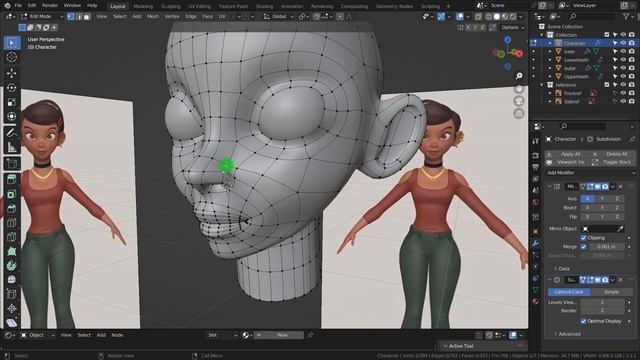Viewport: 640px width, 360px height.
Task: Open the Vertex menu in viewport header
Action: pyautogui.click(x=172, y=17)
